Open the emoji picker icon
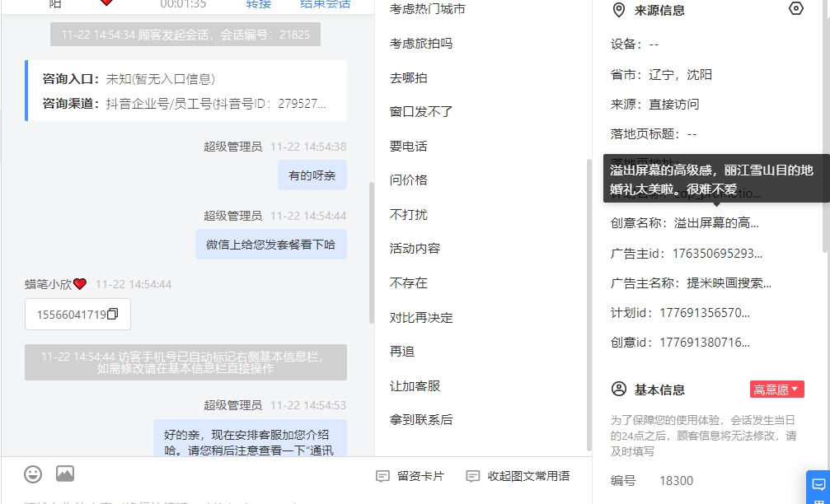This screenshot has width=830, height=504. click(x=33, y=474)
